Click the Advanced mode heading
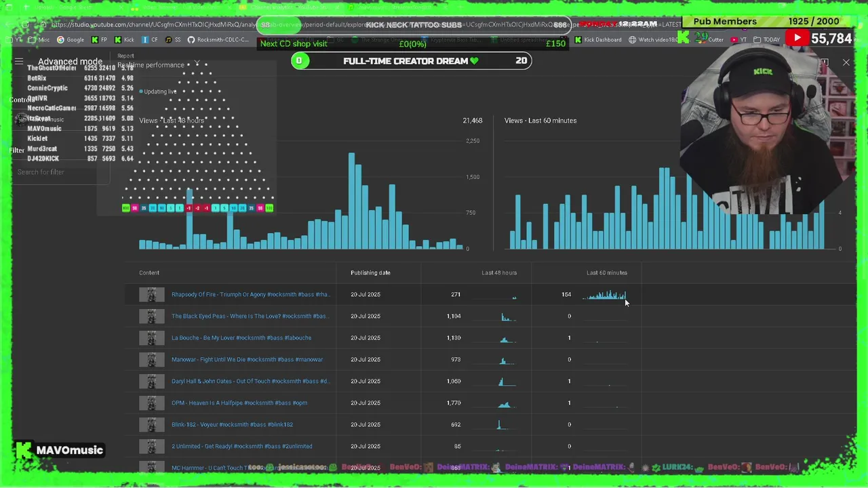Viewport: 868px width, 488px height. click(70, 62)
